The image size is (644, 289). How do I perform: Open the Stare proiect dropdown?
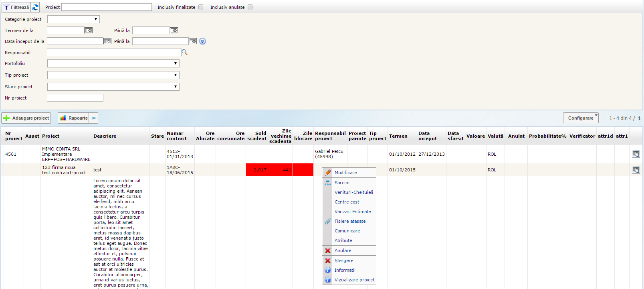(x=113, y=87)
